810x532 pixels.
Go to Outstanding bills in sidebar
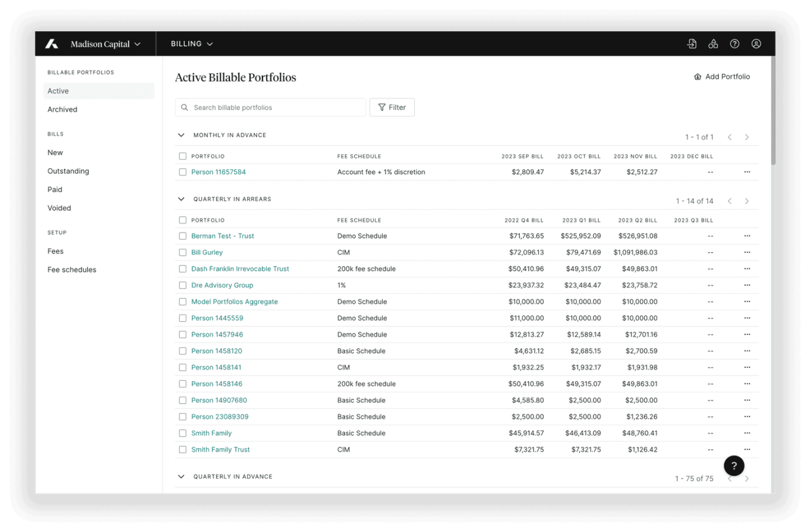(68, 171)
